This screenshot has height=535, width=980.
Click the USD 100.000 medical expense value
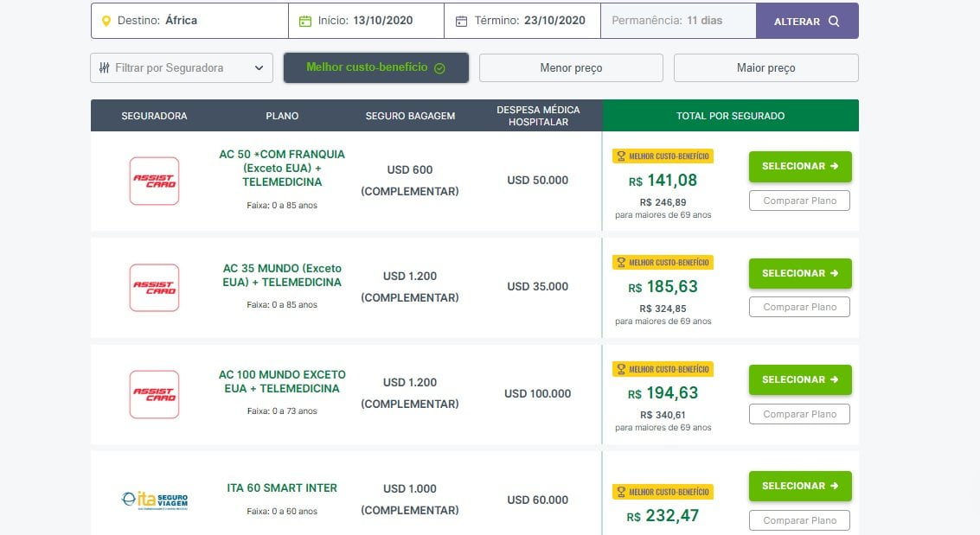537,394
